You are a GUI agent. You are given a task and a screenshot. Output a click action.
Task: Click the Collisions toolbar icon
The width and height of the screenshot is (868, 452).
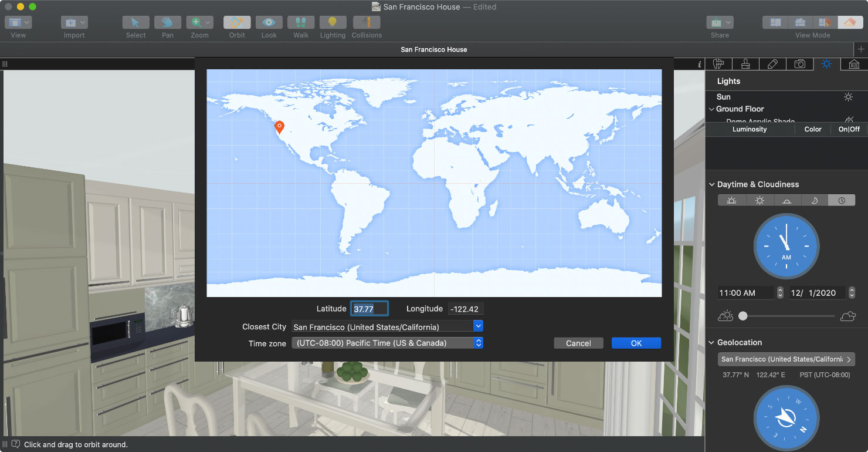(367, 22)
